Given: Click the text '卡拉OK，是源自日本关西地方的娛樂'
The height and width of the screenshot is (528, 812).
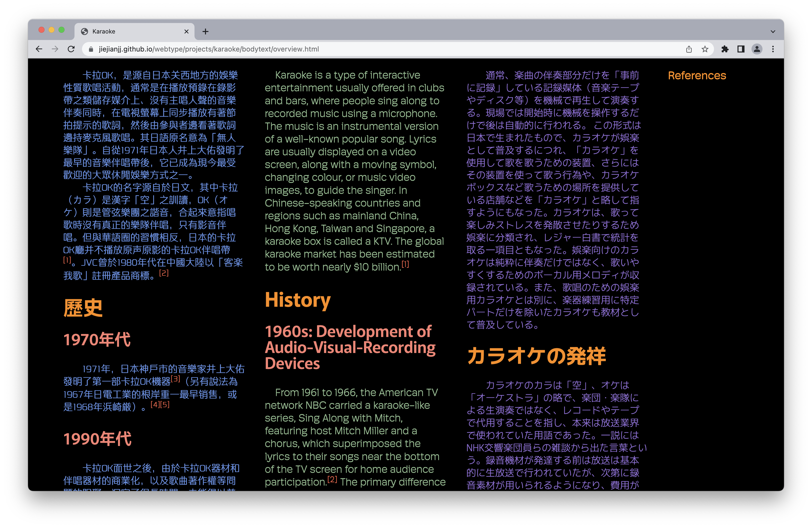Looking at the screenshot, I should pyautogui.click(x=160, y=75).
